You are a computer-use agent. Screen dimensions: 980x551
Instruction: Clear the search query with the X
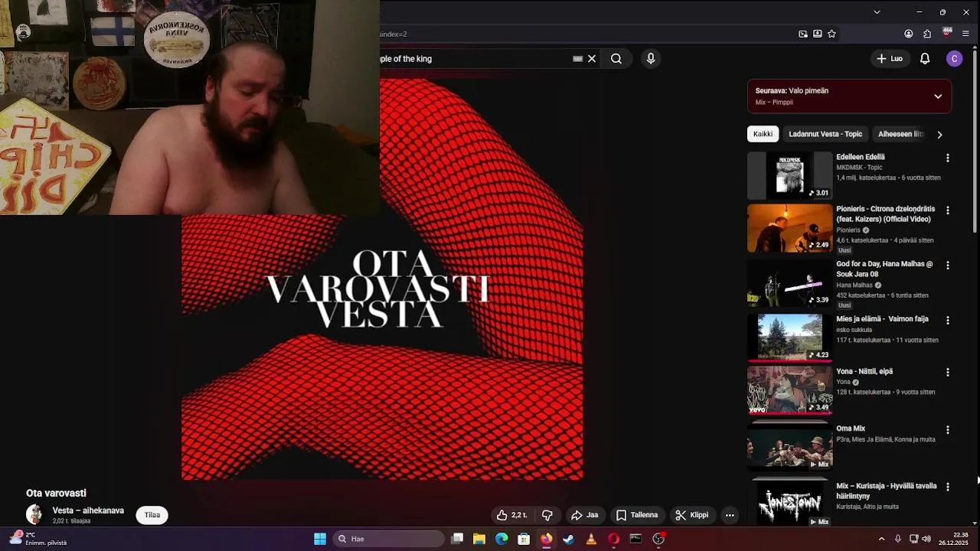tap(592, 59)
